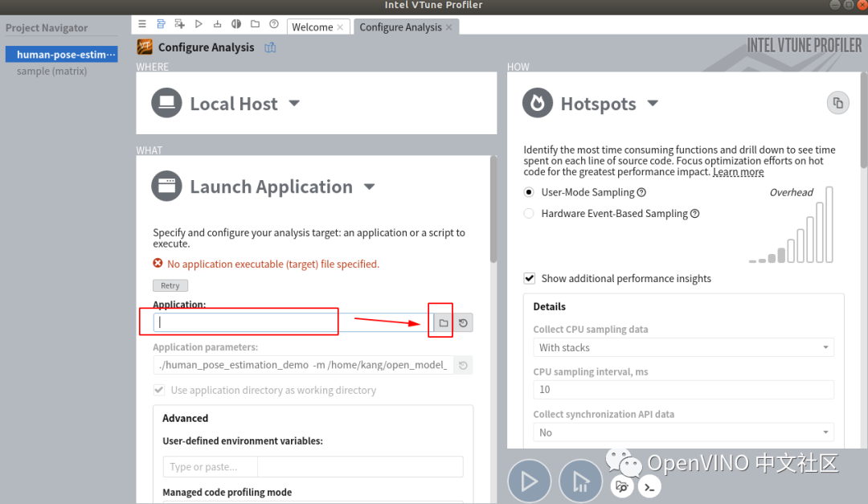Toggle Use application directory as working directory
This screenshot has height=504, width=868.
159,390
